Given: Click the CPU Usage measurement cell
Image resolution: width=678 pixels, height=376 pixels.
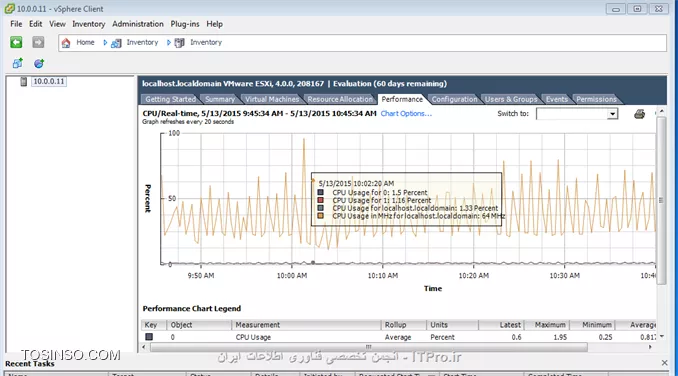Looking at the screenshot, I should 253,337.
